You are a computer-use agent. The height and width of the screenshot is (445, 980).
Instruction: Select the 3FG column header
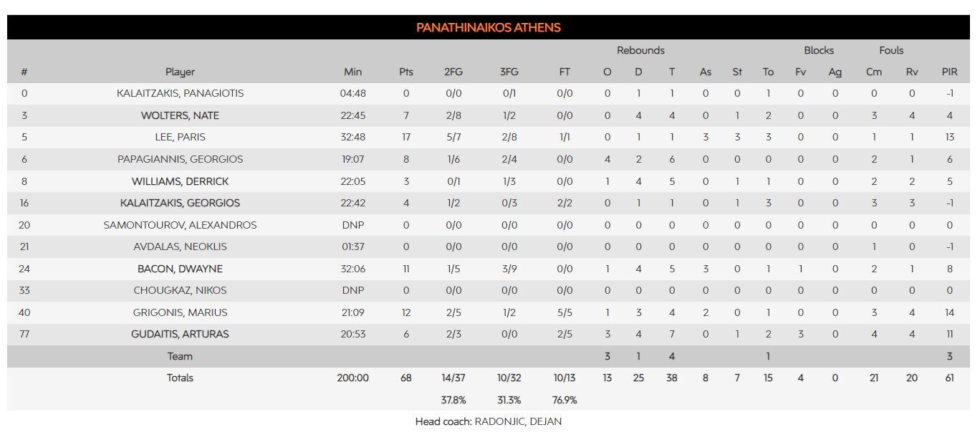pos(509,72)
